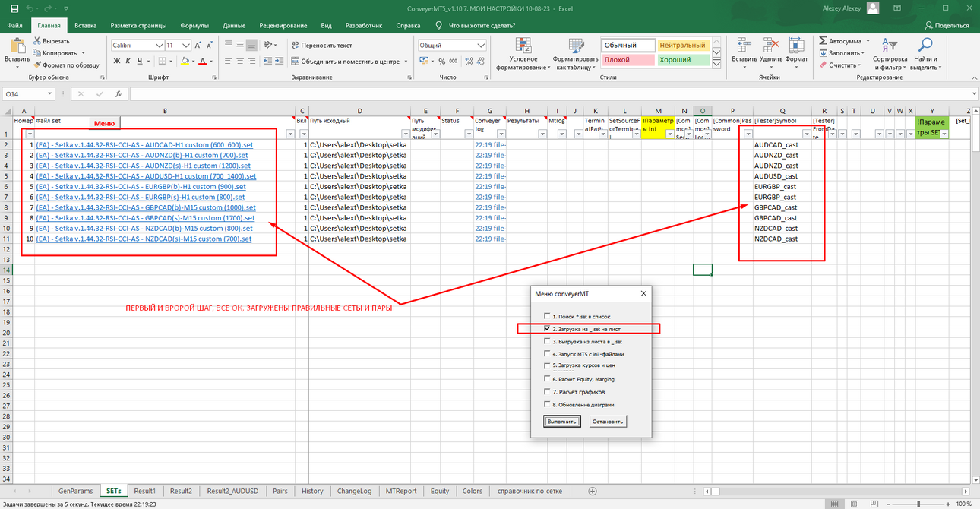The image size is (980, 509).
Task: Uncheck the '2. Загрузка из _.set на лист' checkbox
Action: pos(546,329)
